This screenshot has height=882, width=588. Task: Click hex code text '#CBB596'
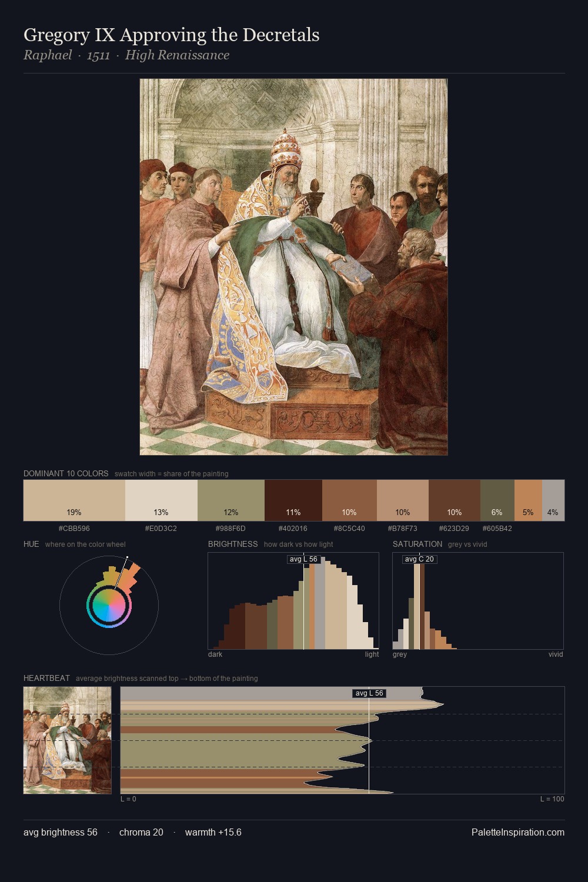(74, 528)
